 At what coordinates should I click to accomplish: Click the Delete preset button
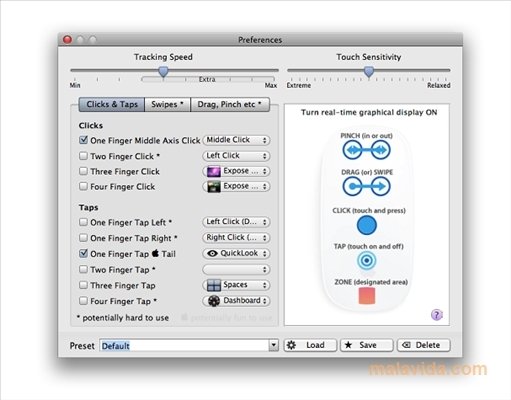[x=424, y=345]
